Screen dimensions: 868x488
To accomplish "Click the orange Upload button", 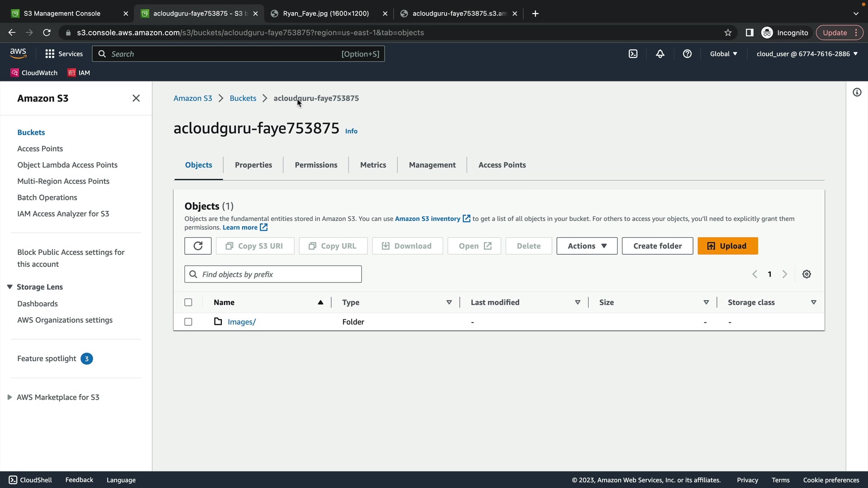I will click(727, 246).
